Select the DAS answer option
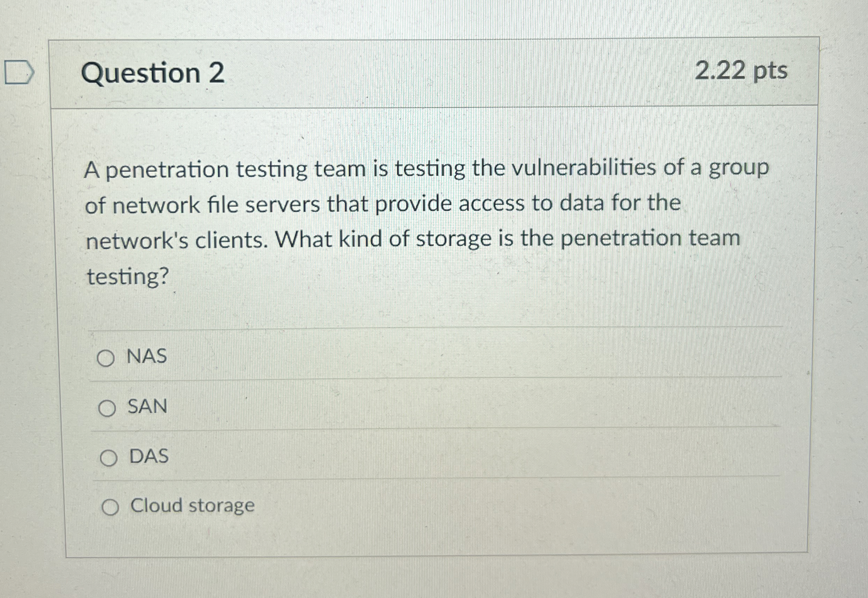This screenshot has width=868, height=598. point(109,457)
